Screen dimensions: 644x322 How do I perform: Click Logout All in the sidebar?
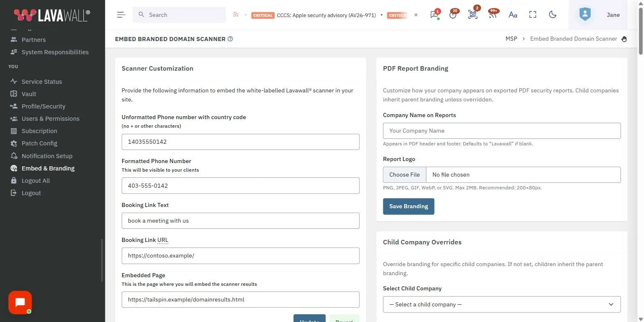point(36,181)
